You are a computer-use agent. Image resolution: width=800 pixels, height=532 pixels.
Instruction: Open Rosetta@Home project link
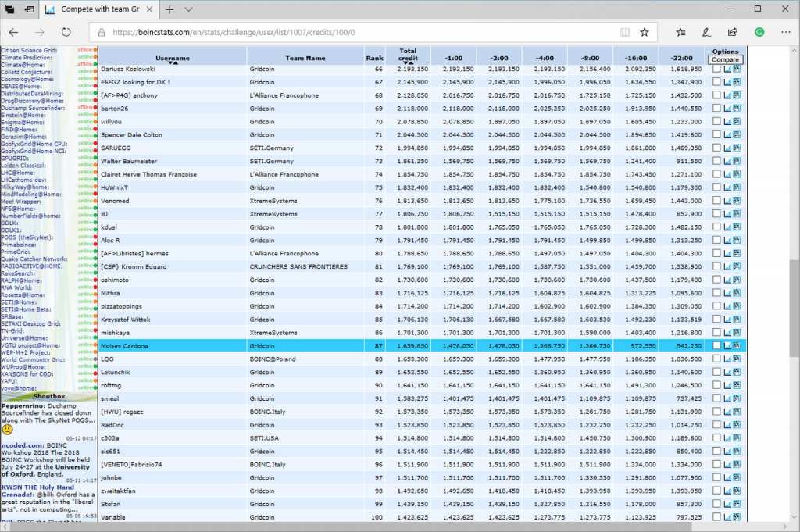23,295
